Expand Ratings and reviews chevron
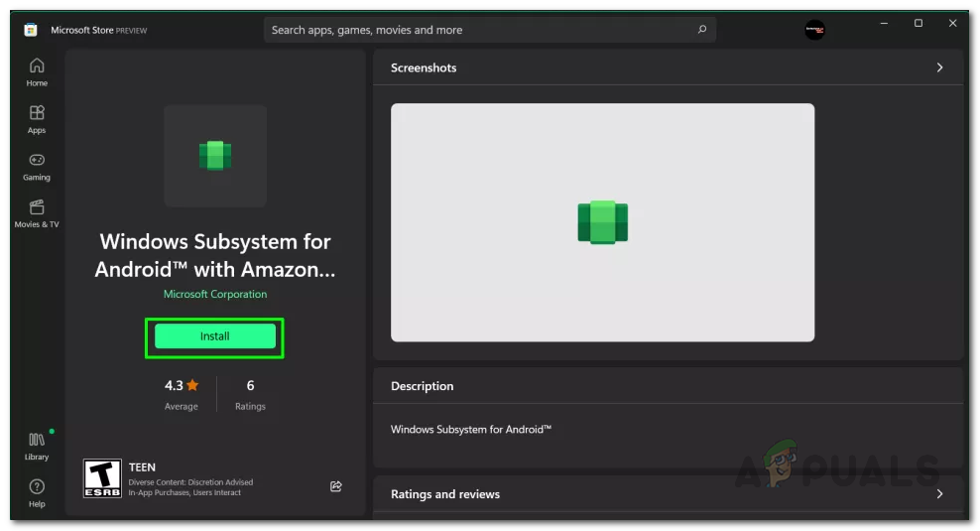Viewport: 980px width, 531px height. coord(939,494)
